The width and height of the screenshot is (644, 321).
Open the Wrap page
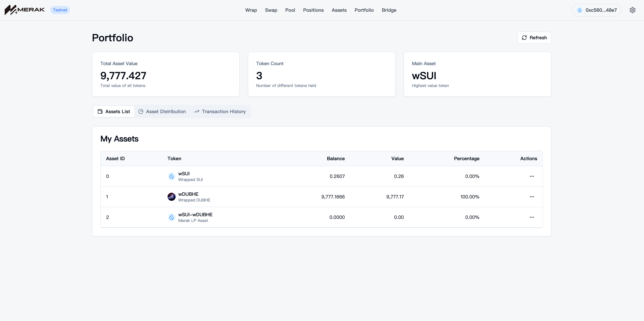coord(251,10)
